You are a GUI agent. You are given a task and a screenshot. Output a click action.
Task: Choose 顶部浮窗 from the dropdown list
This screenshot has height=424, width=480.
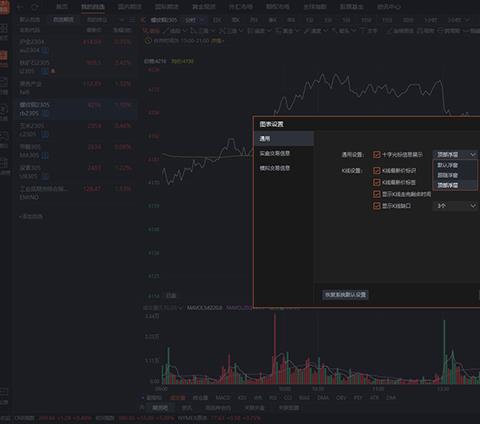tap(455, 185)
